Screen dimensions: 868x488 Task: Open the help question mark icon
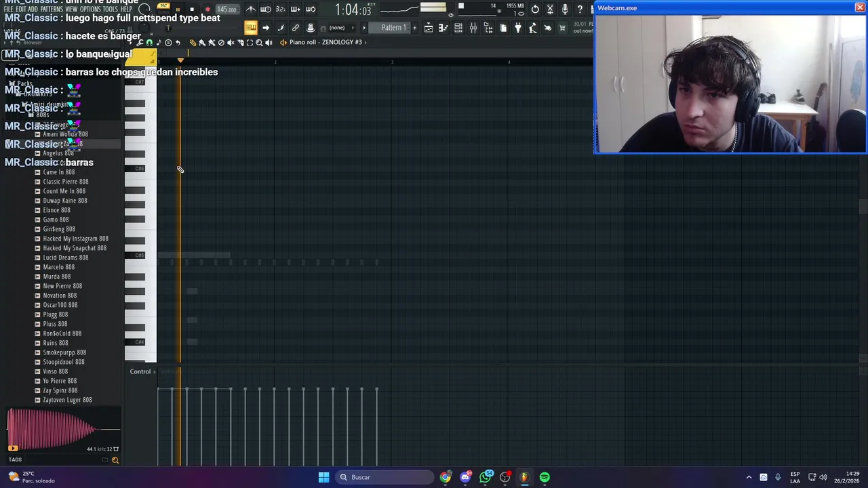click(580, 9)
